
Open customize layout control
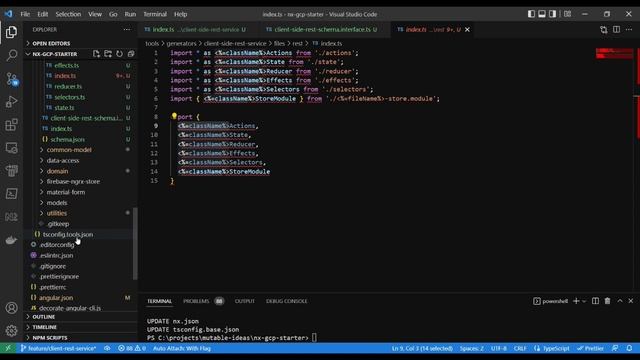click(567, 14)
